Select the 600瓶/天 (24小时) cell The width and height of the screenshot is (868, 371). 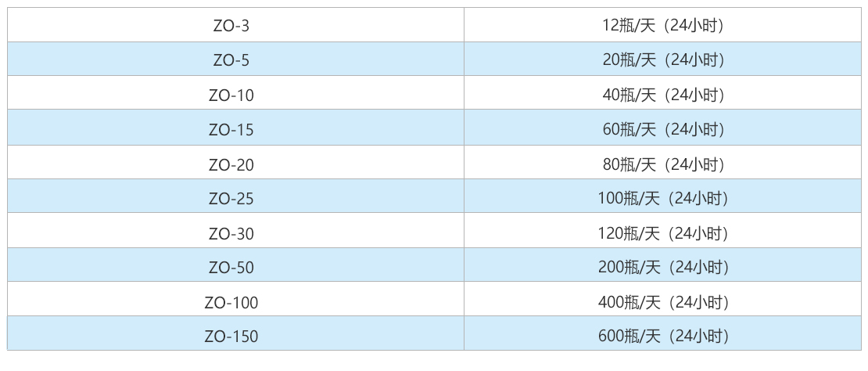[x=662, y=337]
